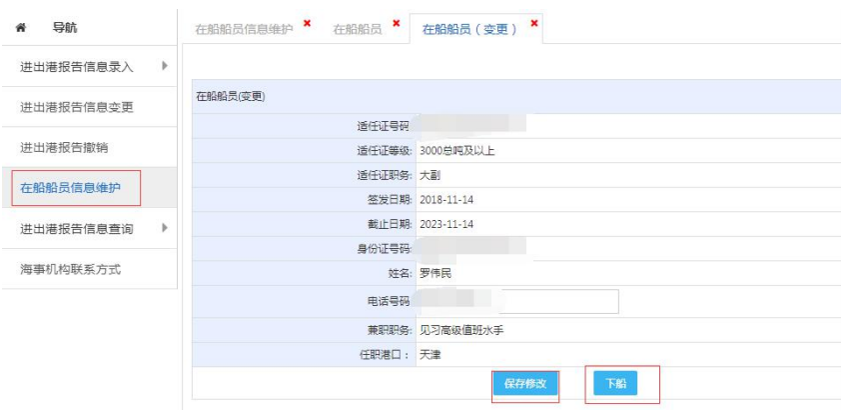Open 进出港报告信息变更 in the sidebar

coord(77,108)
